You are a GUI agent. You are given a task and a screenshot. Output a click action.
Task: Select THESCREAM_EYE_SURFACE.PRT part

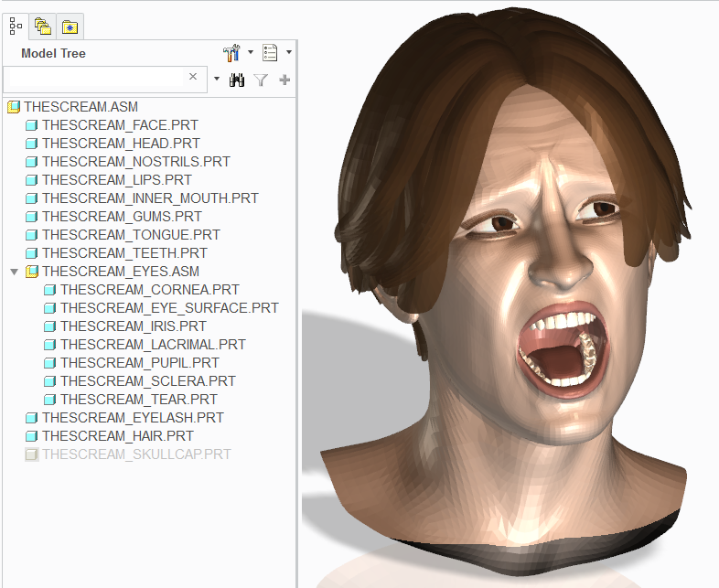[x=169, y=308]
